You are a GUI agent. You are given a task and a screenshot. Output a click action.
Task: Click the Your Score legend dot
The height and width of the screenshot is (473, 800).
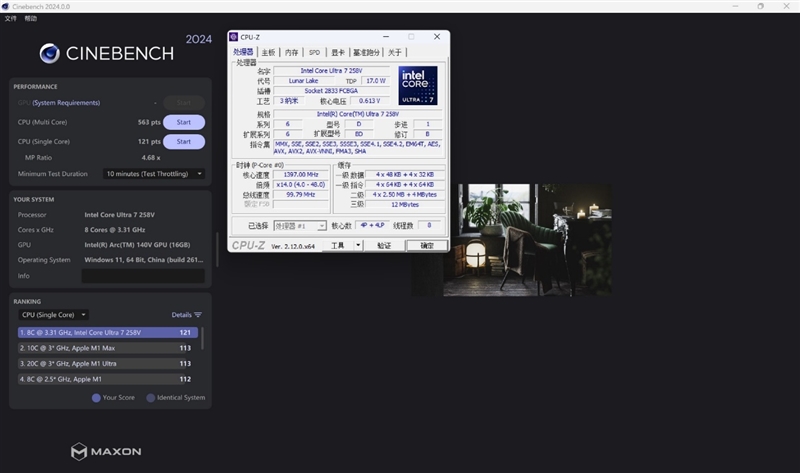click(96, 398)
